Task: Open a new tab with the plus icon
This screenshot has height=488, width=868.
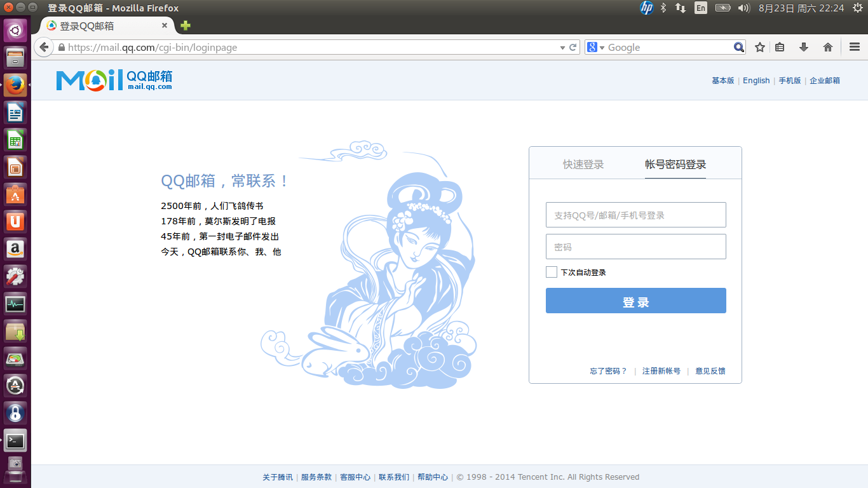Action: coord(186,25)
